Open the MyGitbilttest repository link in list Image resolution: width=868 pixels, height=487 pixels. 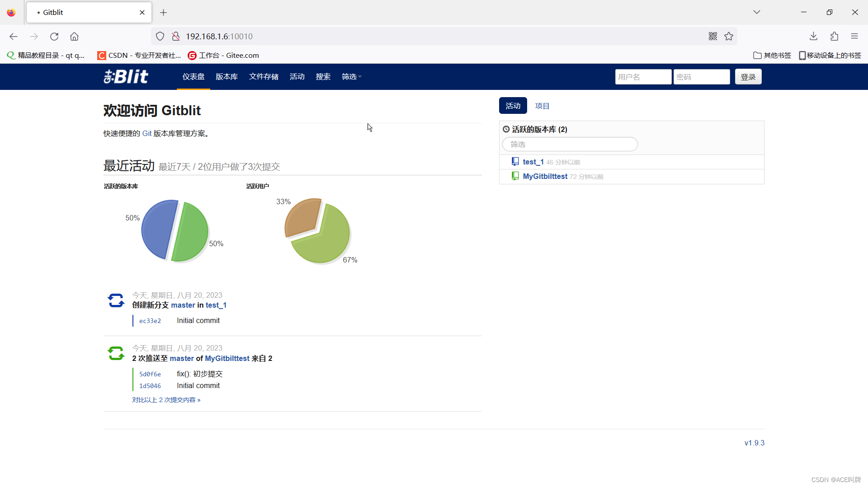point(545,176)
